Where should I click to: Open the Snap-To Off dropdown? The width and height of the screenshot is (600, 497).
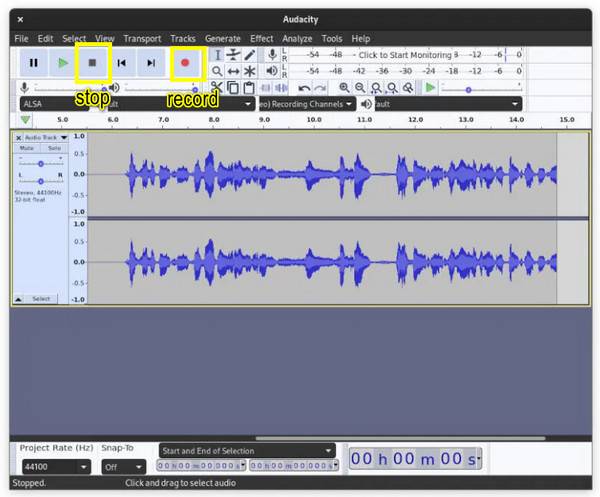click(x=124, y=467)
